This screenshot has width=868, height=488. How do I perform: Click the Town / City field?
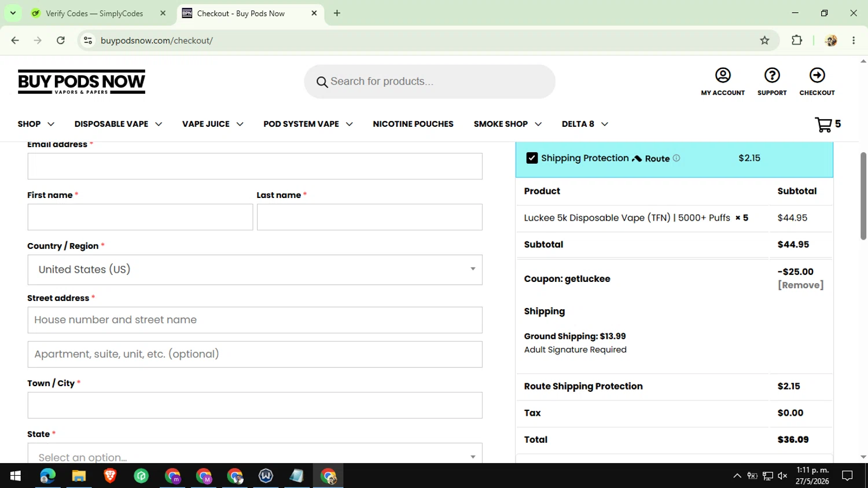click(x=255, y=405)
